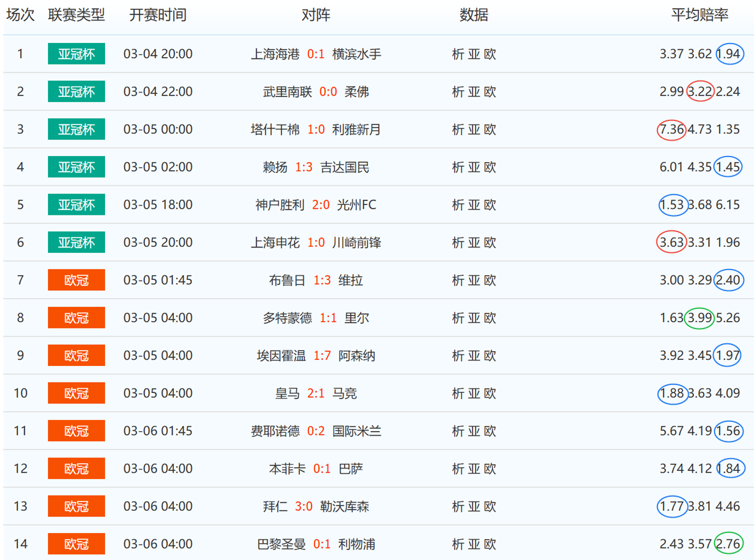Image resolution: width=754 pixels, height=560 pixels.
Task: Click the 2:1 score for 皇马 vs 马竞
Action: tap(316, 394)
